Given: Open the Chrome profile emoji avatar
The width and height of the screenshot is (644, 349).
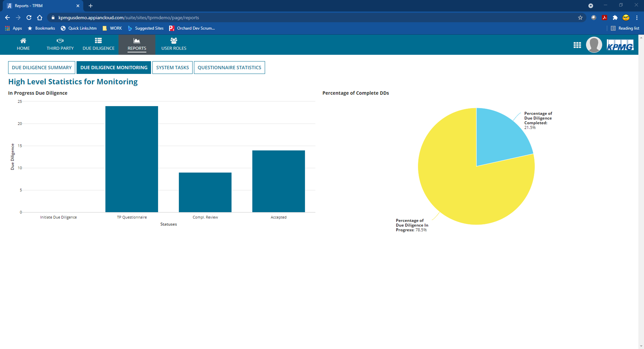Looking at the screenshot, I should (626, 17).
